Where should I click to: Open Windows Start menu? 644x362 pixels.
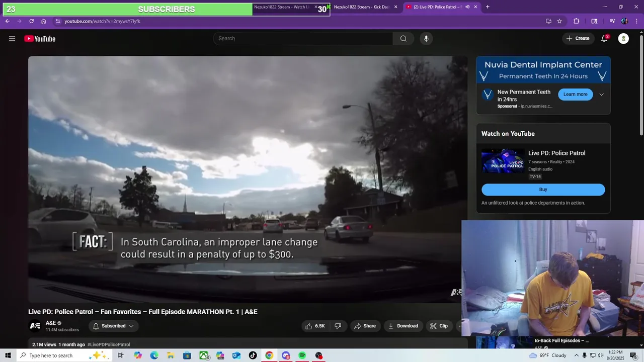coord(8,355)
